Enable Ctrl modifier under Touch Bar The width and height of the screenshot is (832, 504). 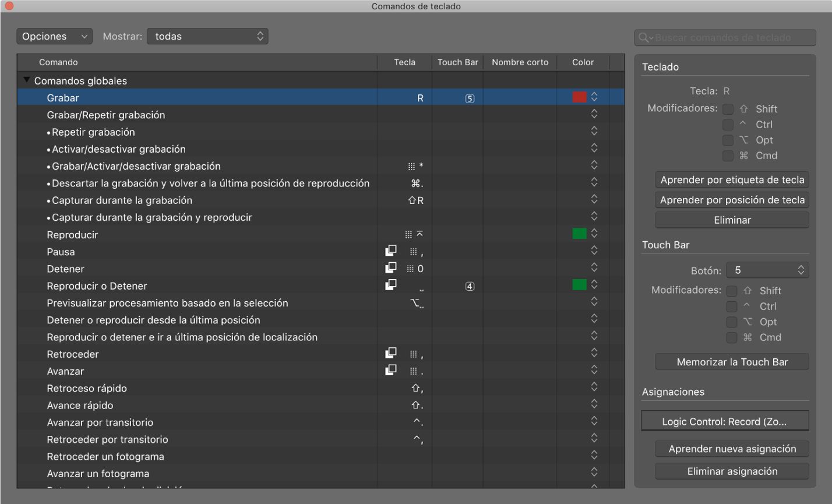click(x=732, y=306)
